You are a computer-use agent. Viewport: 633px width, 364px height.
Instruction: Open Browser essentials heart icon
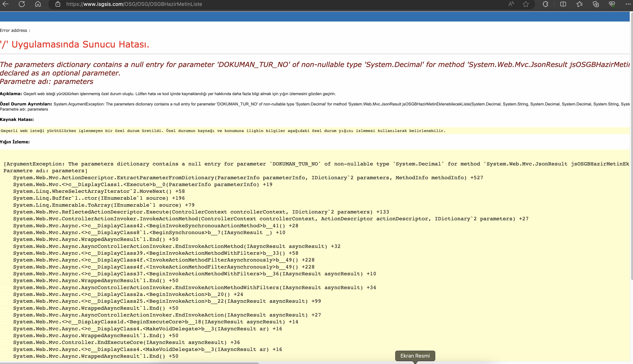tap(612, 4)
